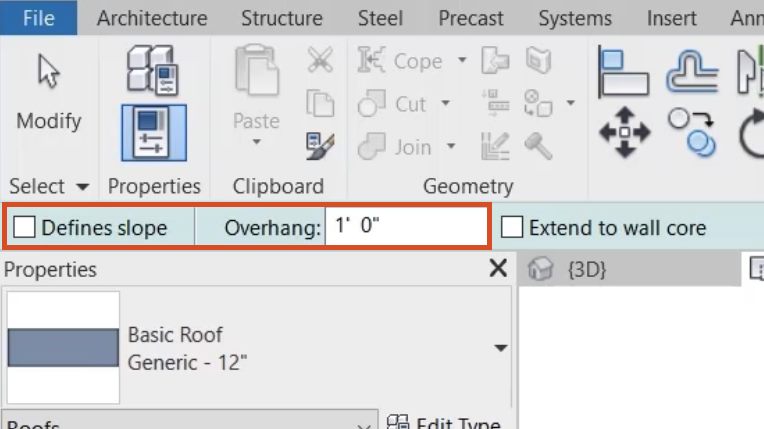Select the Align tool icon
This screenshot has width=764, height=429.
(624, 72)
